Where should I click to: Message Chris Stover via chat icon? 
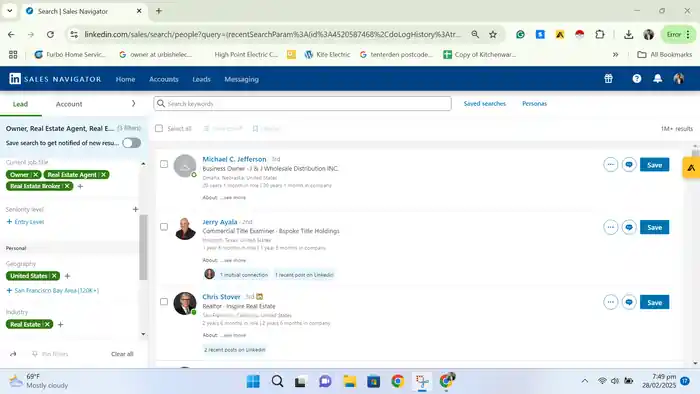(x=629, y=302)
